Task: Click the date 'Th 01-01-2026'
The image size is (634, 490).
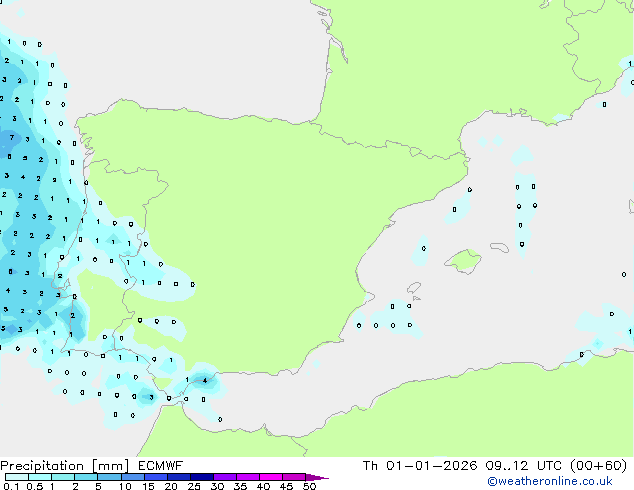Action: (x=420, y=466)
